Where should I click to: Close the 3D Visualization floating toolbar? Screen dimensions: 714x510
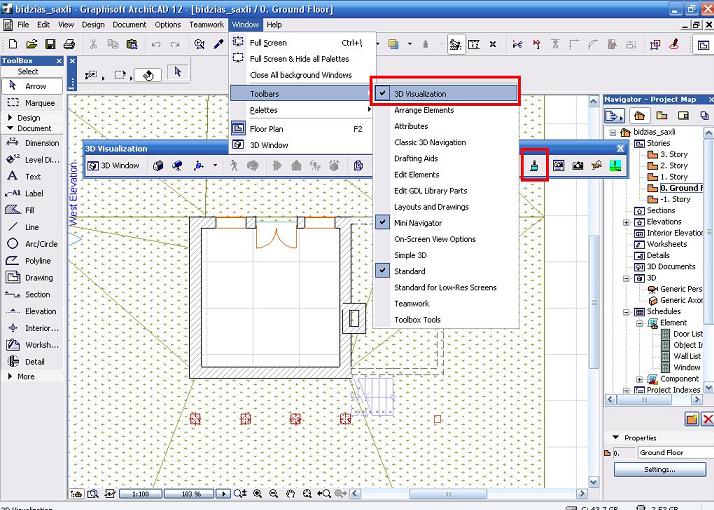[620, 148]
